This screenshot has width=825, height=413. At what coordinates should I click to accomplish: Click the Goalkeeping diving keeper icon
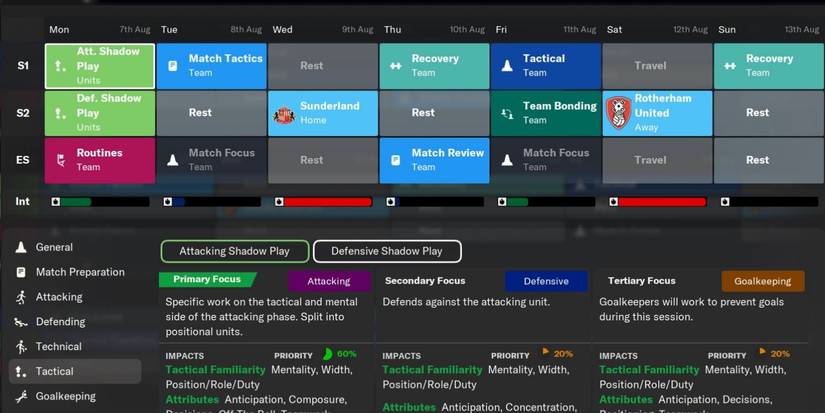[21, 396]
